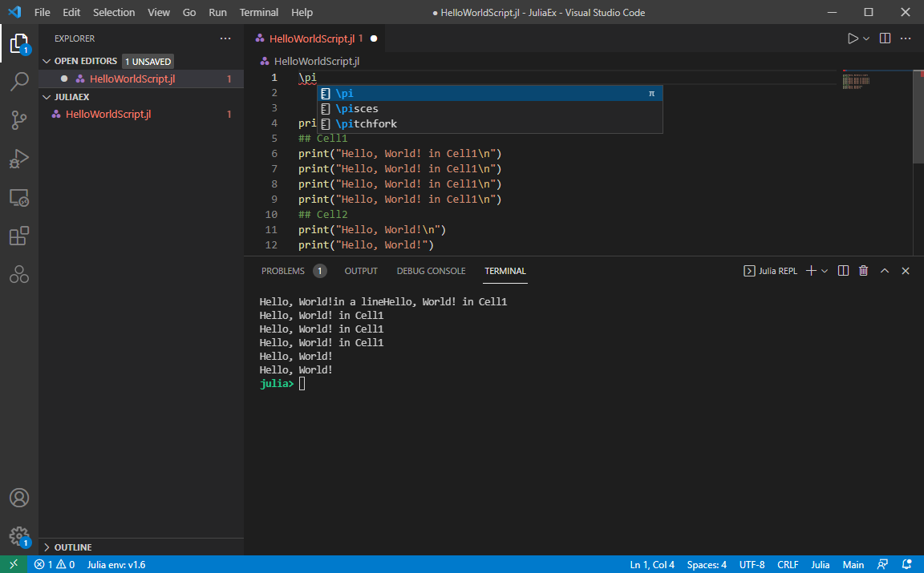Open the run options dropdown arrow beside play
Viewport: 924px width, 573px height.
866,38
